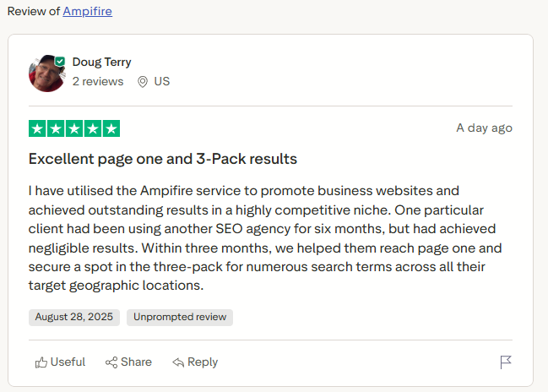Click the fifth green rating star
Viewport: 548px width, 392px height.
111,128
